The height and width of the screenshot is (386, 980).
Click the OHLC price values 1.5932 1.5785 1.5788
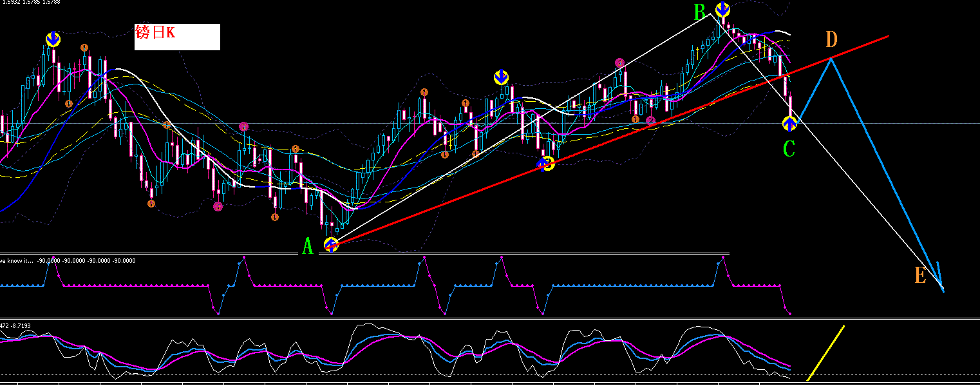point(32,3)
